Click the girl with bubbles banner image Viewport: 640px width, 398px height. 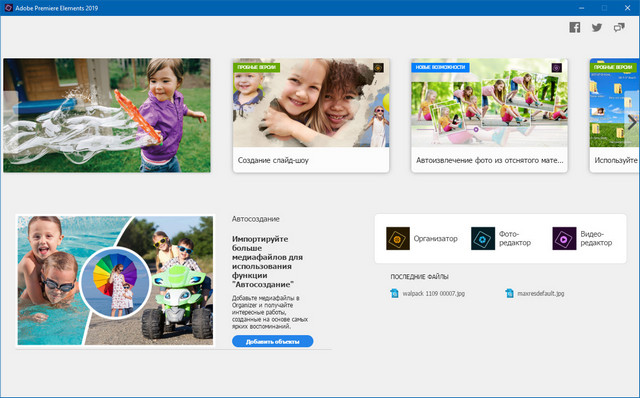click(x=107, y=115)
